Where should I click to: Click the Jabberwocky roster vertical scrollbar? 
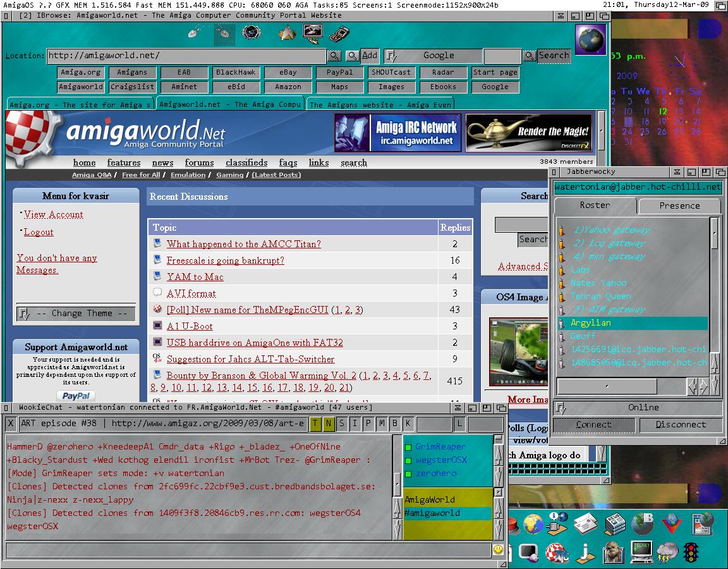[x=715, y=232]
